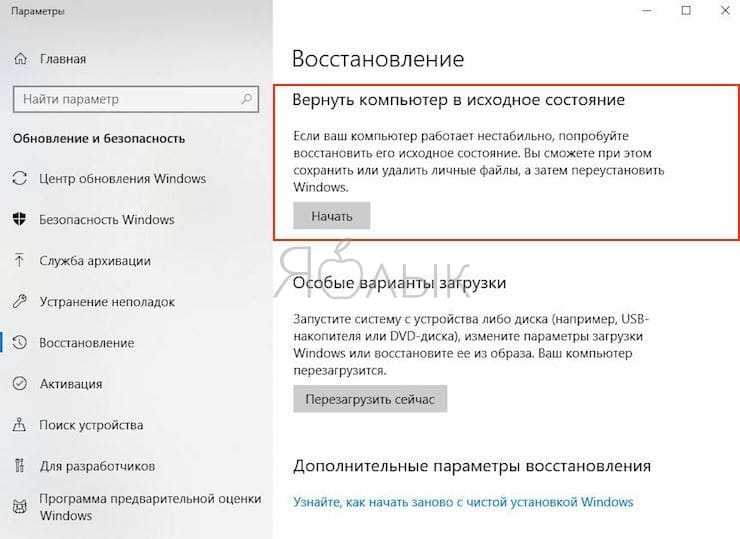Image resolution: width=740 pixels, height=539 pixels.
Task: Click the cat-face Insider Program icon
Action: click(x=19, y=506)
